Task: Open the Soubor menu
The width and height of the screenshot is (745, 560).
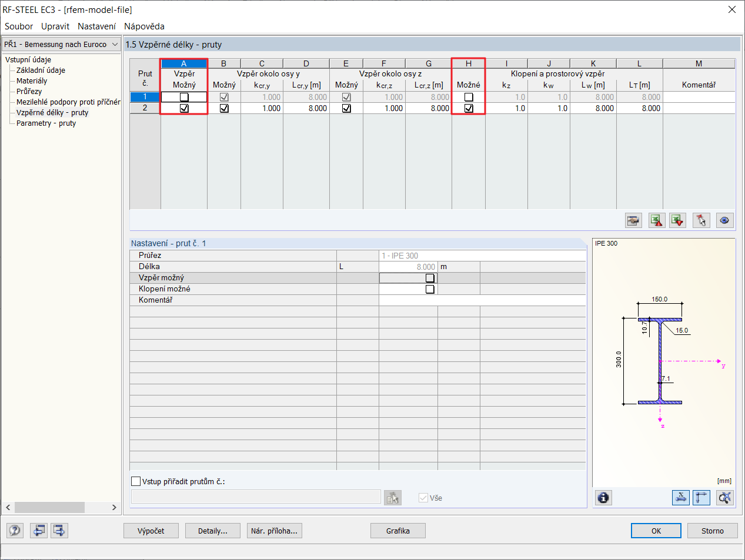Action: click(19, 26)
